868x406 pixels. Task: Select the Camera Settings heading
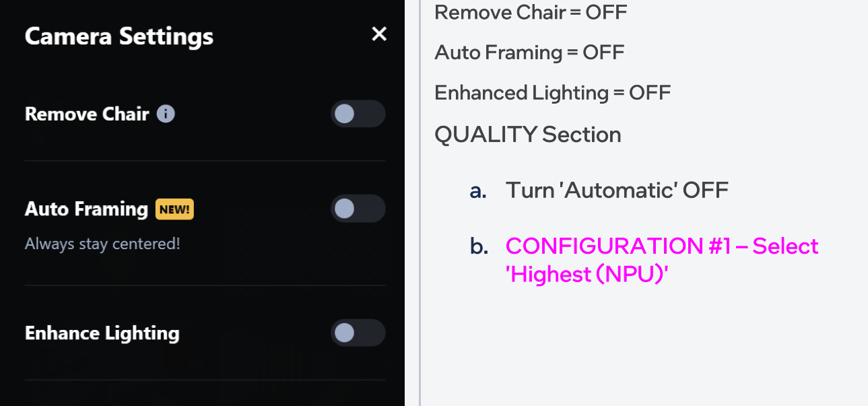point(119,36)
